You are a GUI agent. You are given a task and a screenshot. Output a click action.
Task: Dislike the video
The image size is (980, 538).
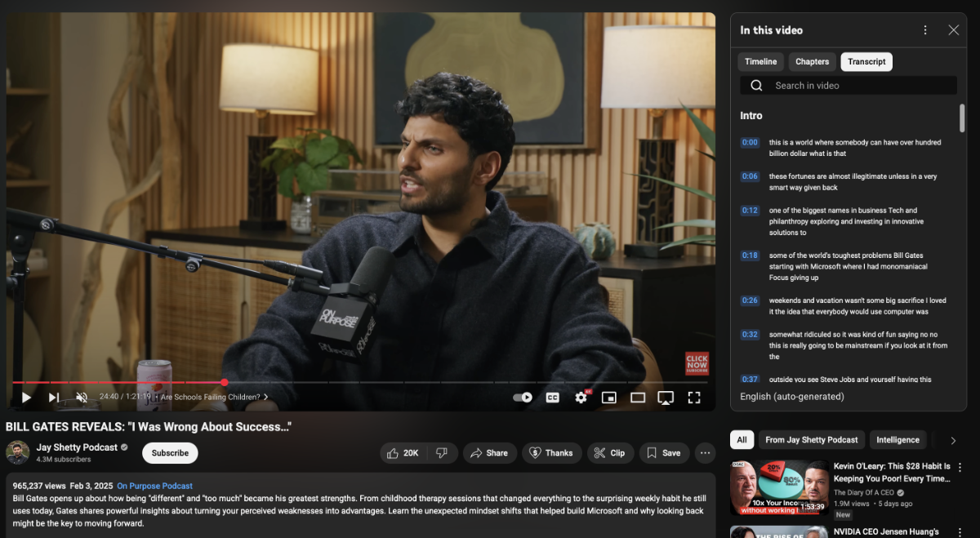pyautogui.click(x=442, y=453)
